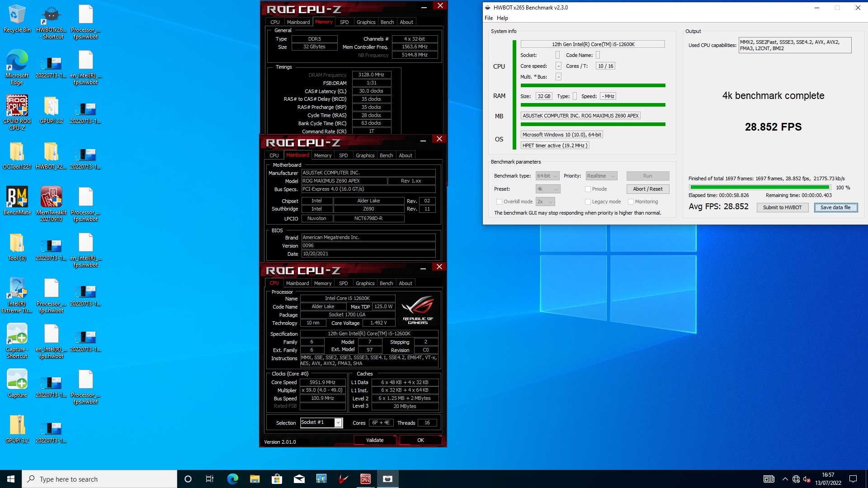Open the Benchmark type 64-bit dropdown
868x488 pixels.
(x=547, y=176)
